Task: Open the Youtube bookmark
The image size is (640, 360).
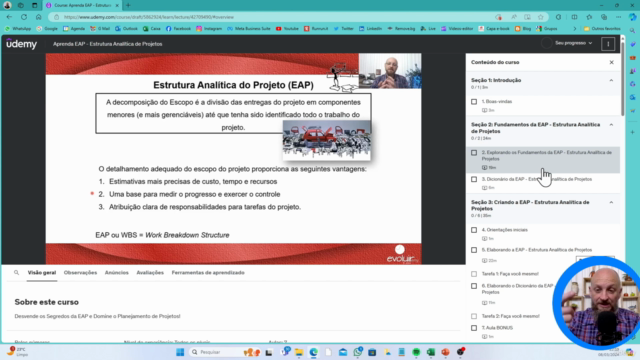Action: click(x=287, y=29)
